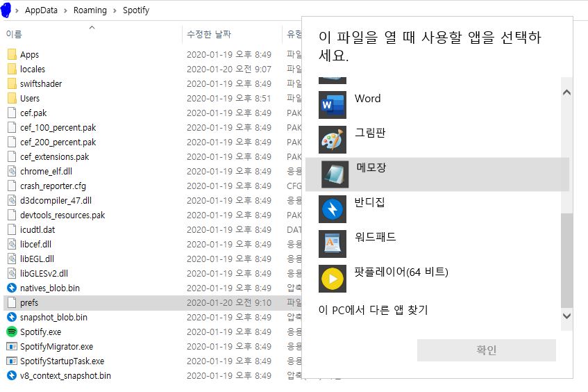Screen dimensions: 588x392
Task: Click the Users folder icon
Action: coord(12,99)
